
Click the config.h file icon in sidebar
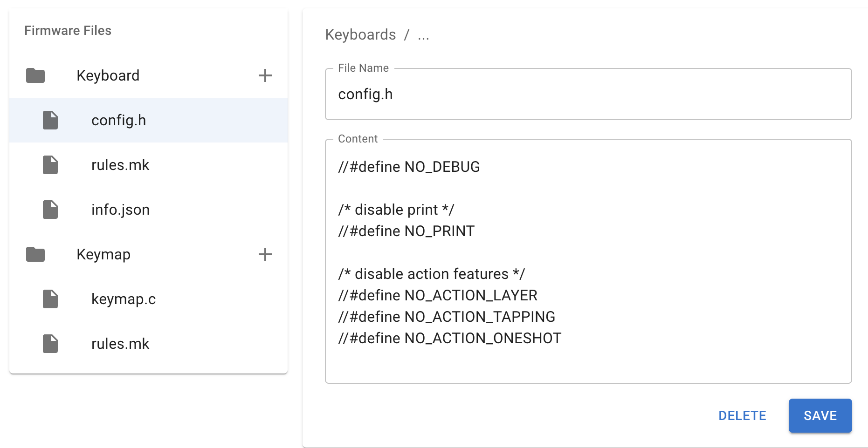[50, 120]
